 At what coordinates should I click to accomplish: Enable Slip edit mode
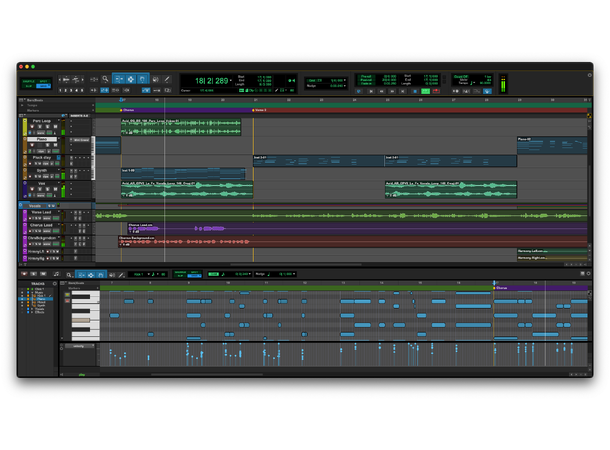29,86
